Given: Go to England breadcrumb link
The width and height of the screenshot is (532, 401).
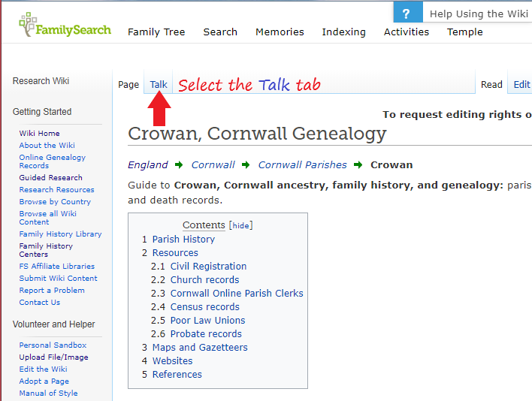Looking at the screenshot, I should 148,164.
